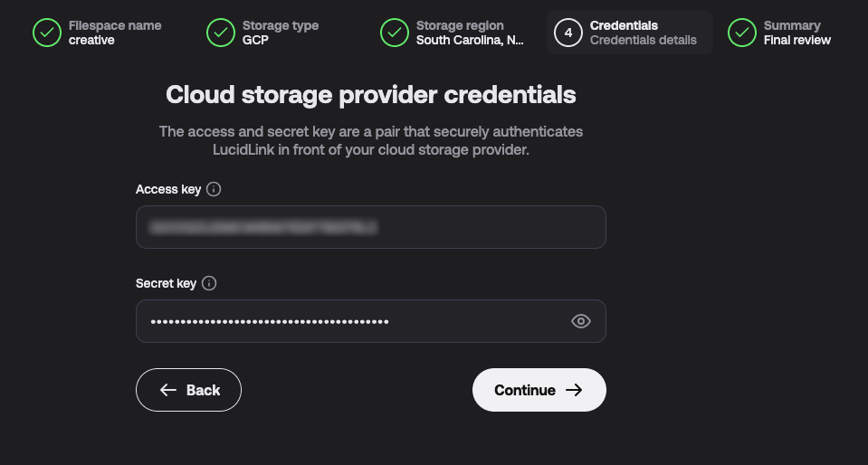The height and width of the screenshot is (465, 868).
Task: Go to the Storage type GCP step
Action: (x=263, y=33)
